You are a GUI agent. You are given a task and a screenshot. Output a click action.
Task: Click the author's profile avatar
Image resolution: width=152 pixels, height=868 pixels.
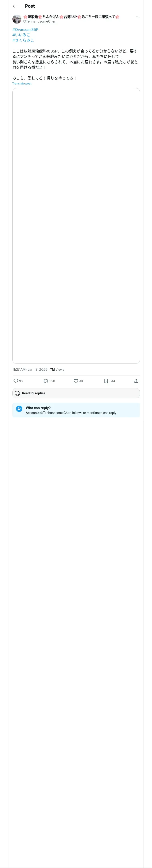(17, 19)
